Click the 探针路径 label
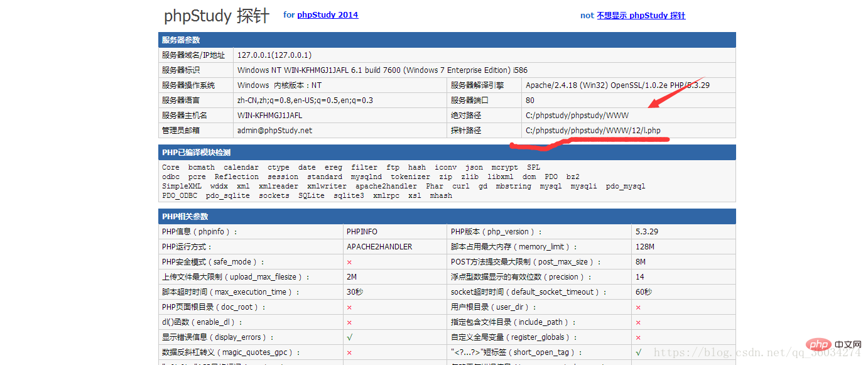Image resolution: width=868 pixels, height=365 pixels. (x=466, y=131)
